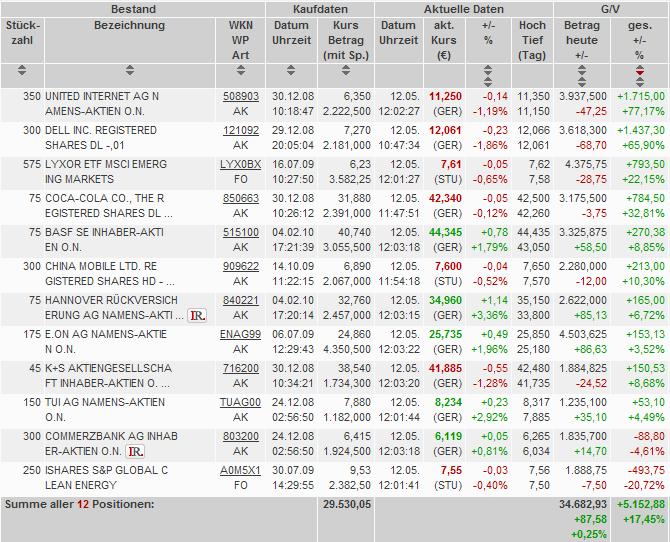The image size is (670, 542).
Task: Open the IR icon for Commerzbank
Action: [x=135, y=451]
